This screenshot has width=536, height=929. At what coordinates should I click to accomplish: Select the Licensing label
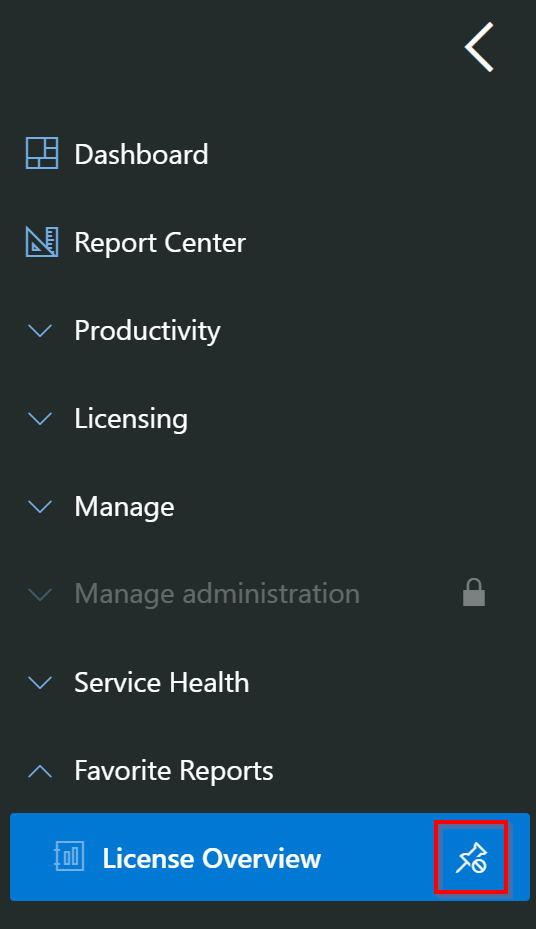click(x=131, y=419)
